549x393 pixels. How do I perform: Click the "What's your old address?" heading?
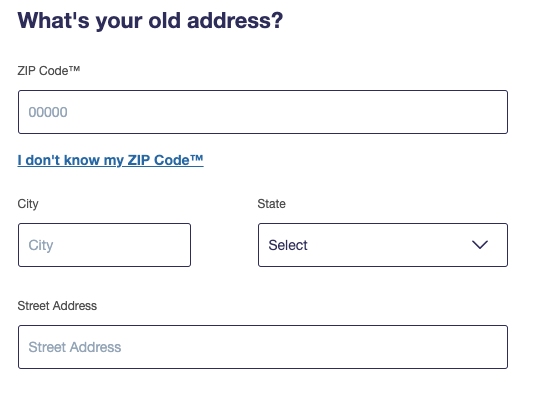pos(150,21)
